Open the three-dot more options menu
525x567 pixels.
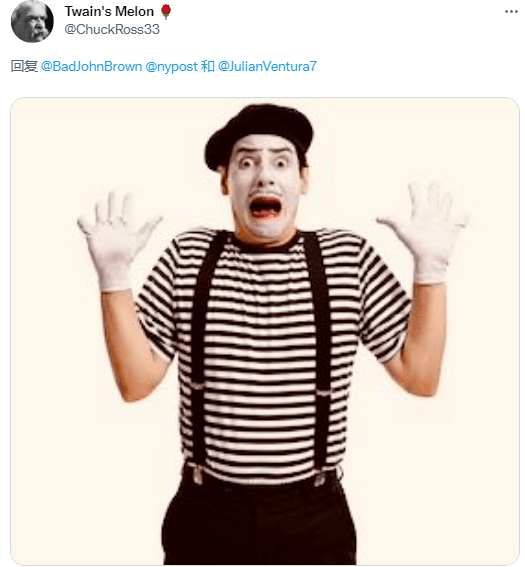(511, 12)
